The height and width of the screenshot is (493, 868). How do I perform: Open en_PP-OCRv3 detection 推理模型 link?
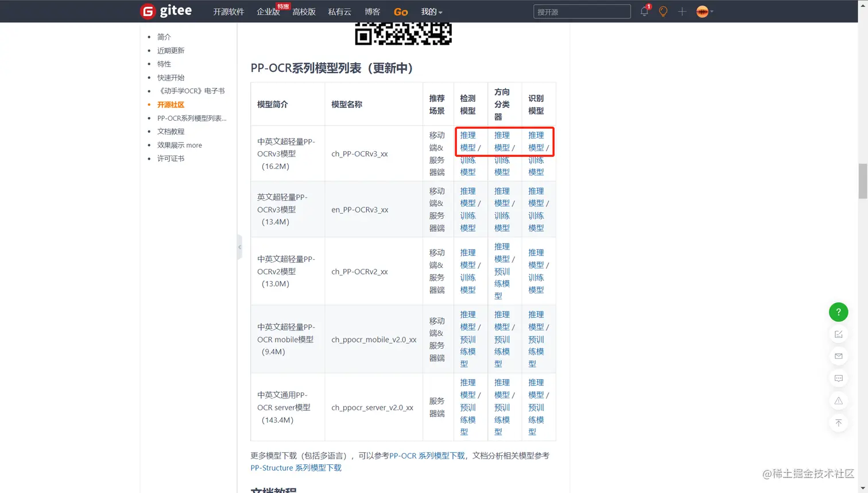tap(468, 197)
